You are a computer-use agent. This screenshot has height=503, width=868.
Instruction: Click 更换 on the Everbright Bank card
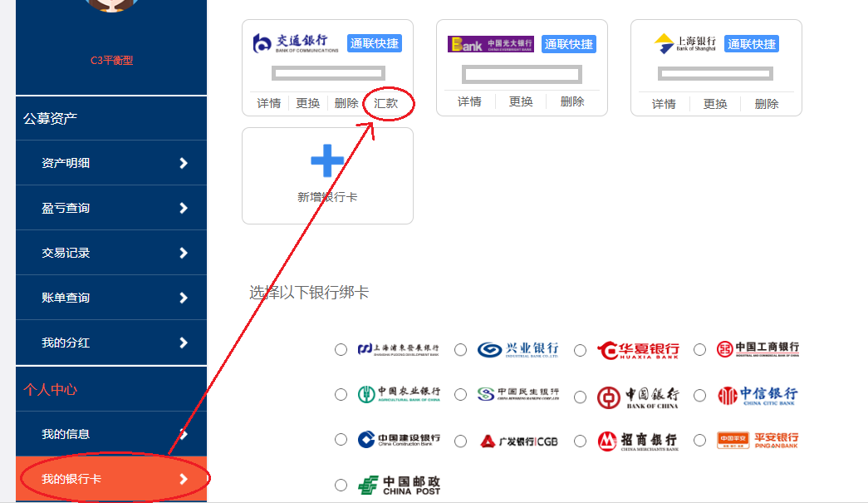click(x=521, y=101)
